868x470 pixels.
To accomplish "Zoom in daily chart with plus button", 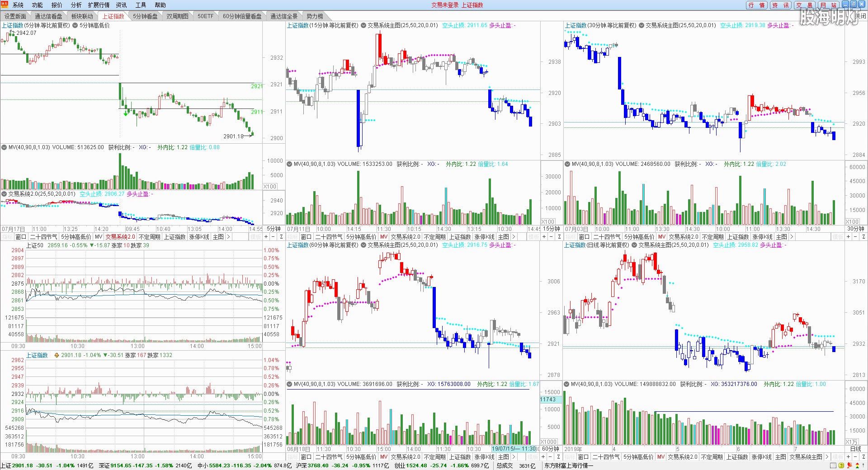I will coord(848,457).
